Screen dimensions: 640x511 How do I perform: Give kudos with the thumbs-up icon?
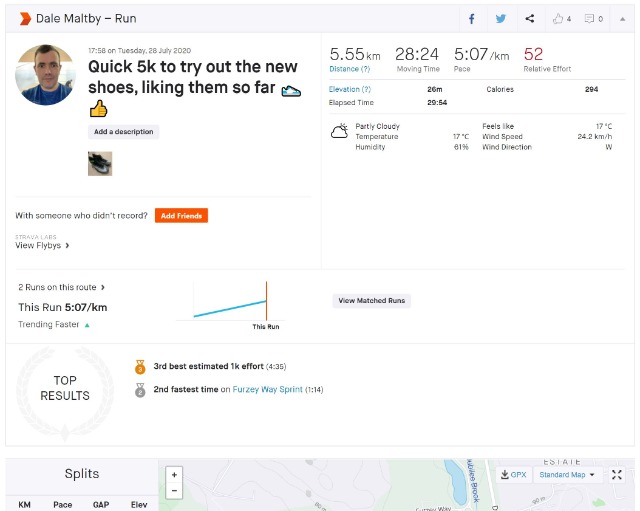[x=558, y=18]
